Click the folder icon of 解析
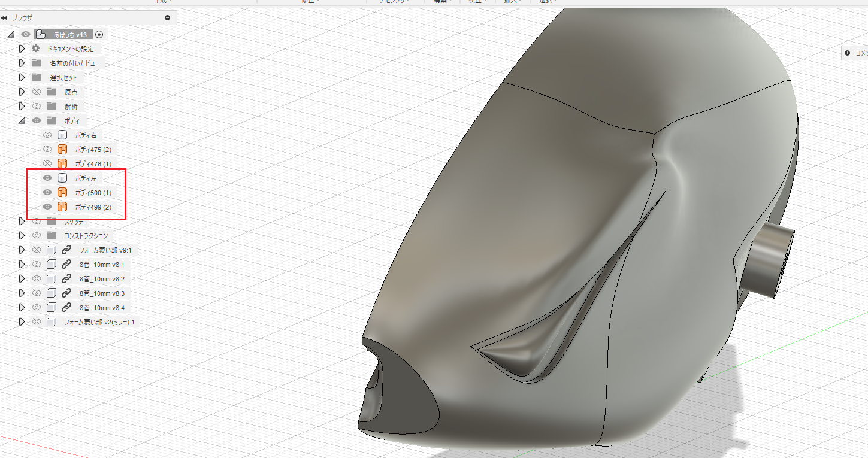The width and height of the screenshot is (868, 458). click(x=51, y=106)
